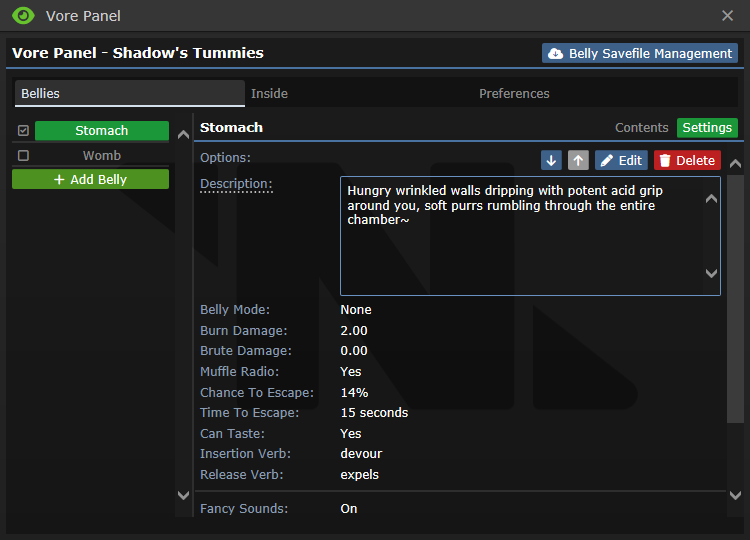This screenshot has width=750, height=540.
Task: Click the Insertion Verb value devour
Action: 361,454
